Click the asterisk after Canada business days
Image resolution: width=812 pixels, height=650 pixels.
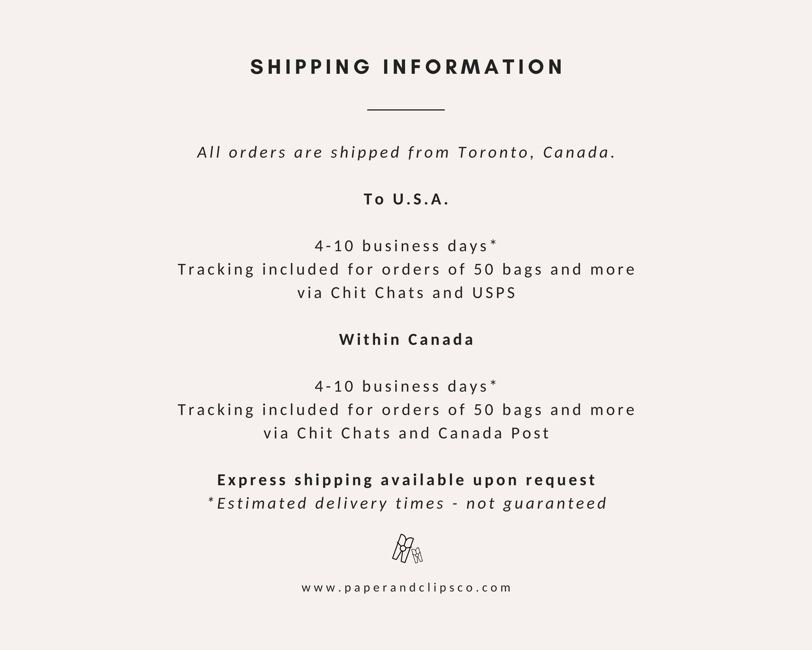493,383
